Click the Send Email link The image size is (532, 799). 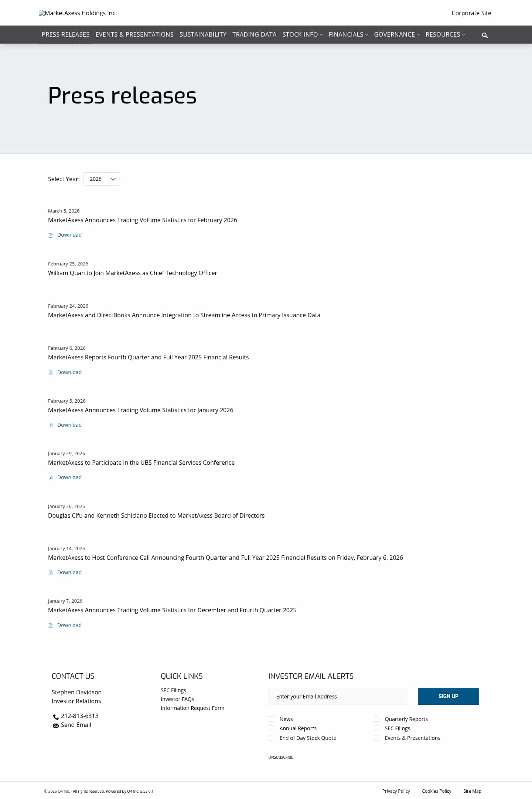(x=76, y=725)
